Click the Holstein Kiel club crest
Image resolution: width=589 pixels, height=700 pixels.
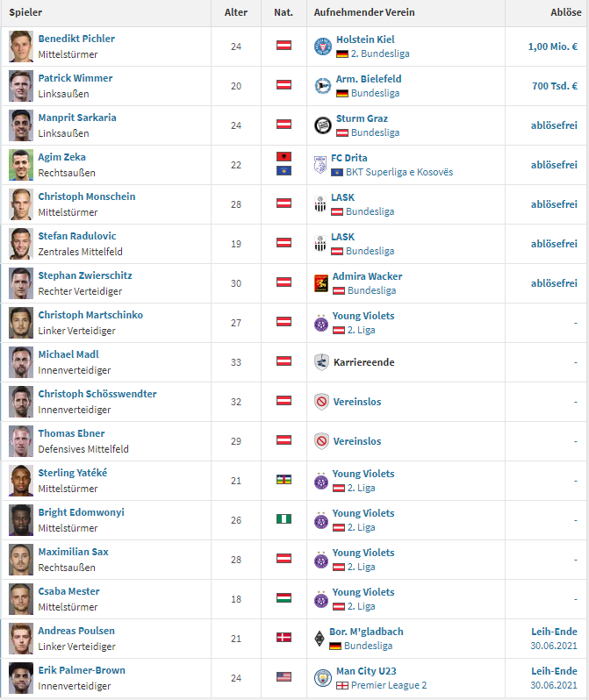click(323, 46)
